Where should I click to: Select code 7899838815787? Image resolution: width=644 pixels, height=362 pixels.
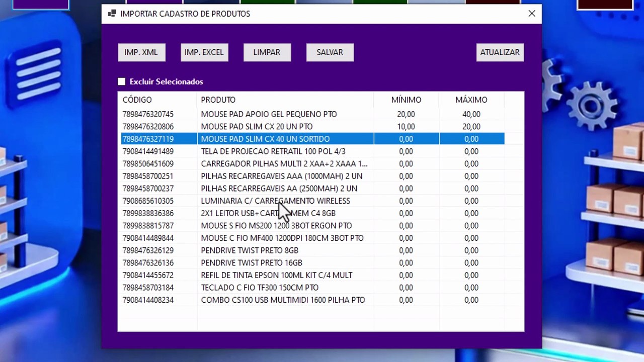coord(148,226)
